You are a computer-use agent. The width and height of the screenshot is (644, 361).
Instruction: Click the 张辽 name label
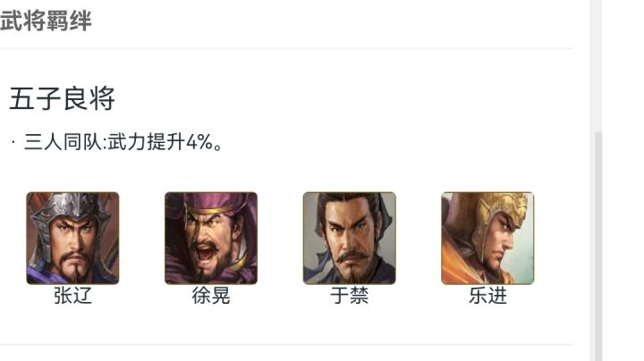tap(72, 296)
